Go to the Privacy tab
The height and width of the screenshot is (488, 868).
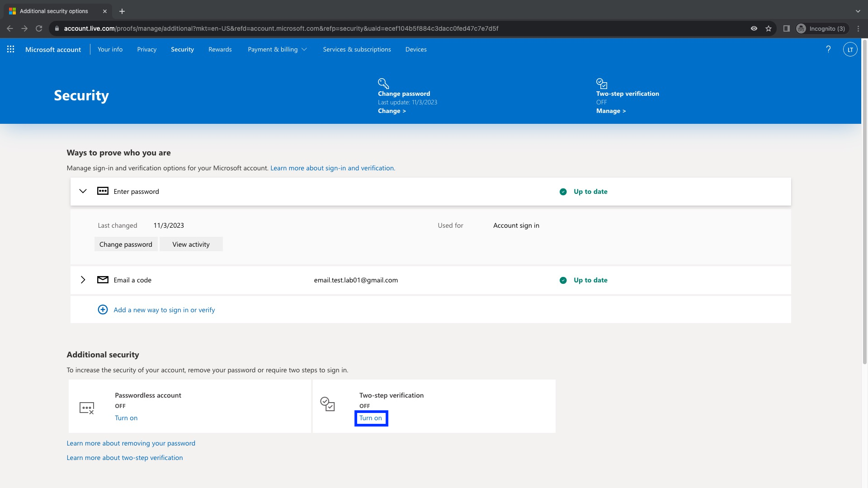pos(146,49)
